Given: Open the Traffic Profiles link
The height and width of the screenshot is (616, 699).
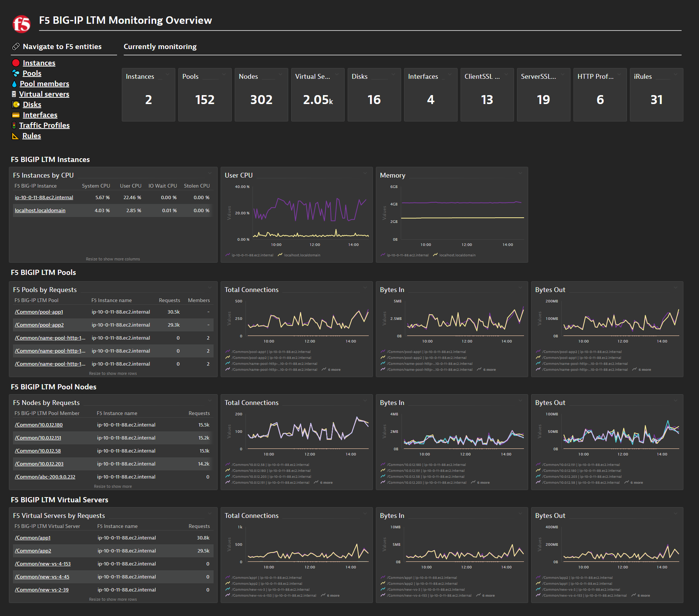Looking at the screenshot, I should [44, 125].
